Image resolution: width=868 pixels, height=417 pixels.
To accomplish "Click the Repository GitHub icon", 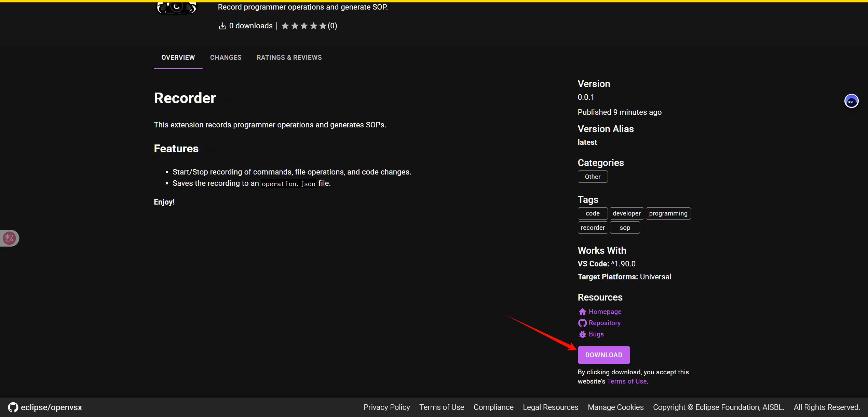I will click(x=582, y=323).
